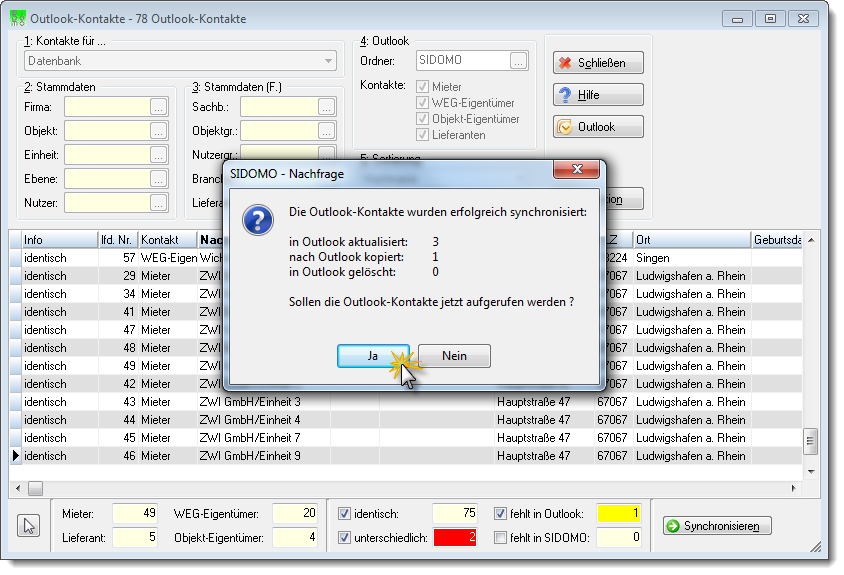
Task: Enable the fehlt in SIDOMO checkbox
Action: (x=501, y=537)
